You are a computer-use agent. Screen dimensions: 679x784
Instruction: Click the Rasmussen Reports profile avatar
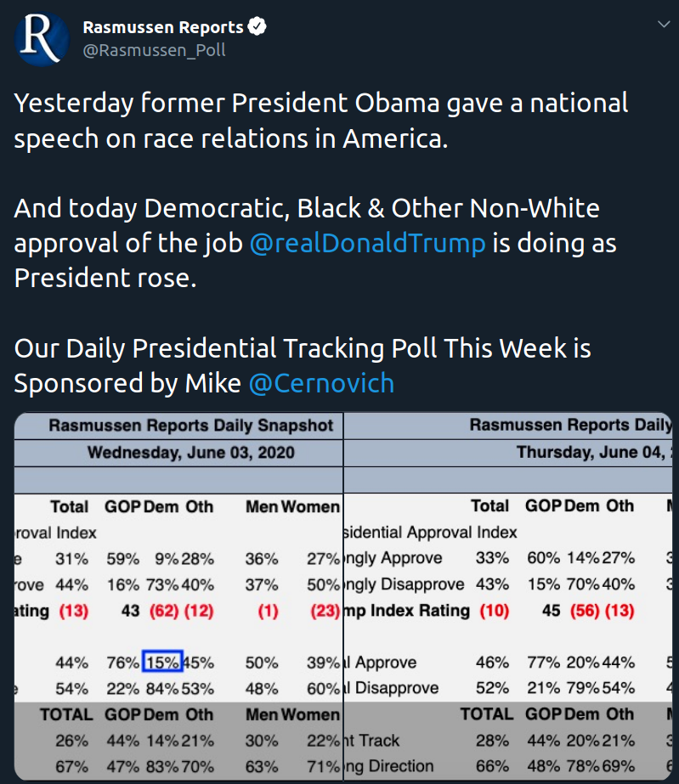pyautogui.click(x=42, y=38)
